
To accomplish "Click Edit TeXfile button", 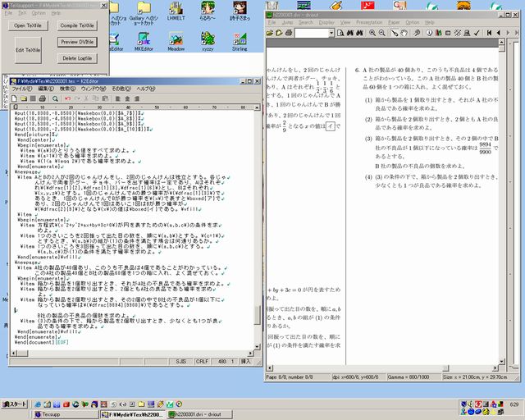I will point(28,50).
